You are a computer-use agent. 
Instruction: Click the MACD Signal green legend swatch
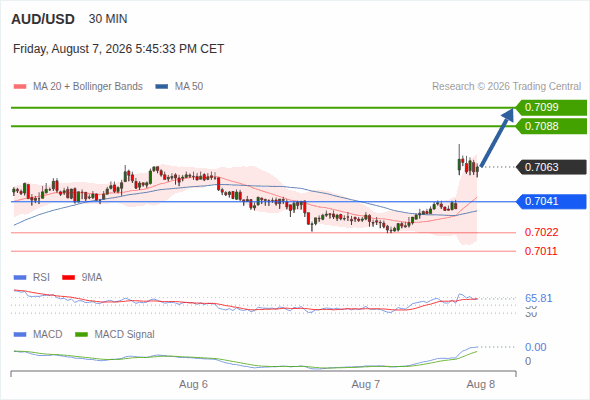(x=81, y=334)
